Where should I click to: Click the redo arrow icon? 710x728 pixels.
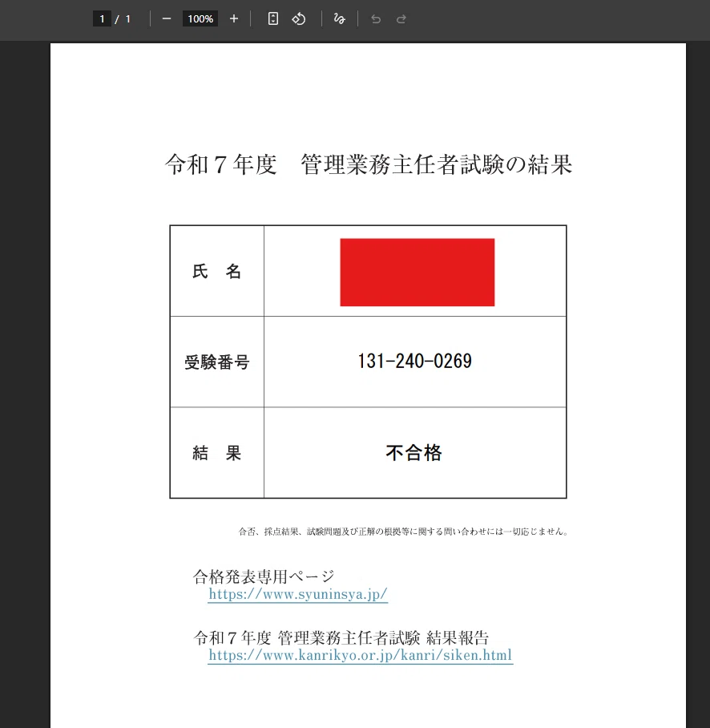coord(401,19)
